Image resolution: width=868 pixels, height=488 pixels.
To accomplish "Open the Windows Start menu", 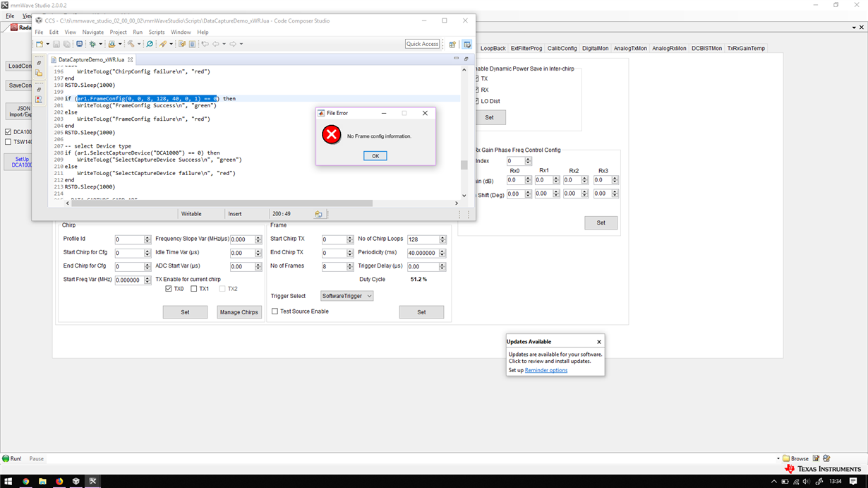I will click(8, 481).
